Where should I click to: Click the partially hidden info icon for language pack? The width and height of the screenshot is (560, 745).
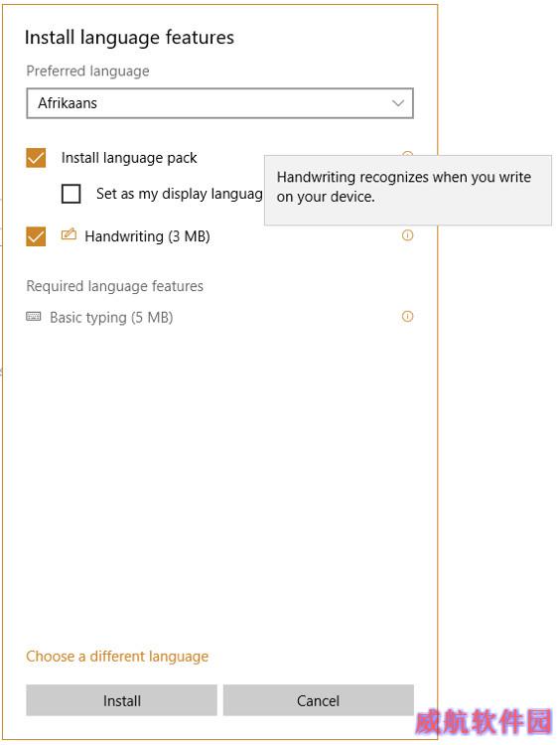coord(407,153)
